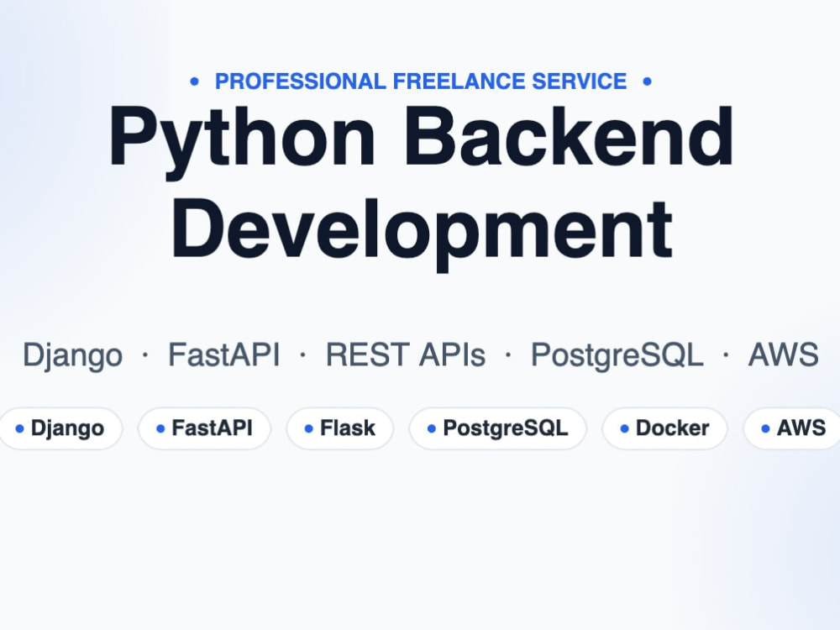Click 'REST APIs' in the subtitle
The height and width of the screenshot is (630, 840).
click(x=406, y=354)
